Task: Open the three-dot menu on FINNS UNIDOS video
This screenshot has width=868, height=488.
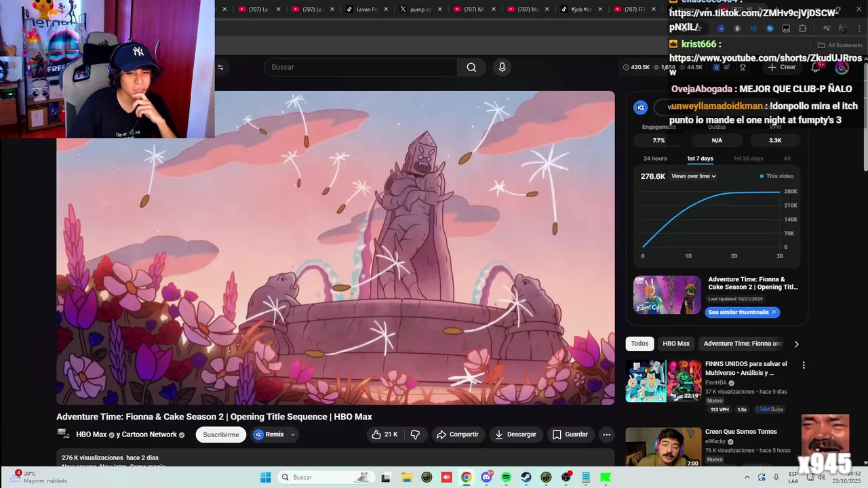Action: point(804,365)
